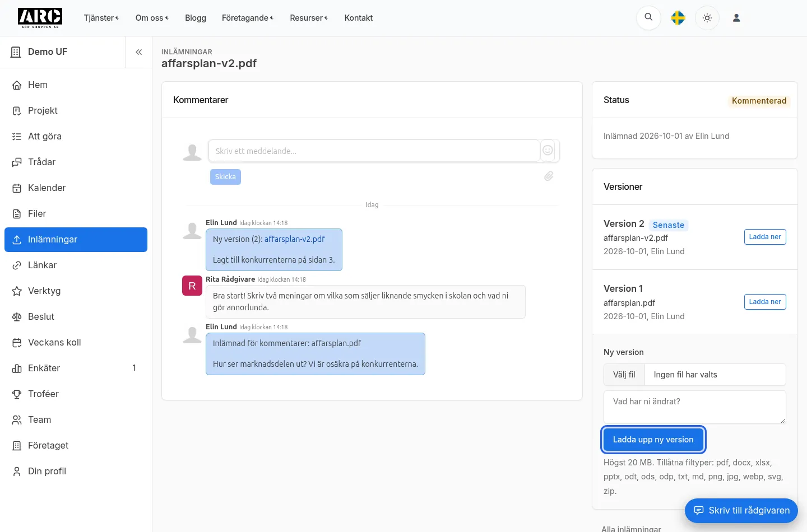Open Företaget in sidebar
Viewport: 807px width, 532px height.
76,446
